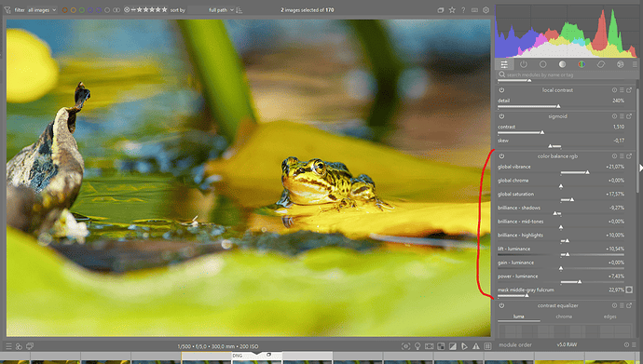Open sigmoid presets menu
The width and height of the screenshot is (643, 364).
(x=622, y=116)
